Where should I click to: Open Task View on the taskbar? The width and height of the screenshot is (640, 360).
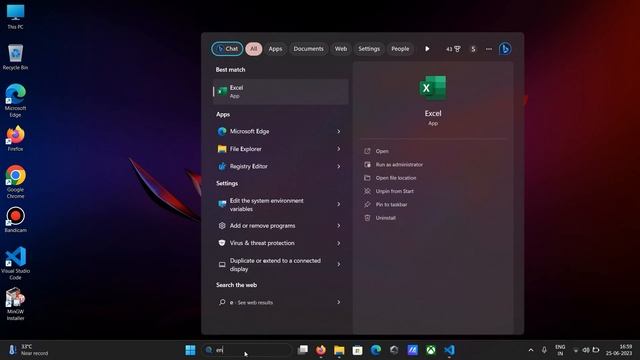[302, 350]
